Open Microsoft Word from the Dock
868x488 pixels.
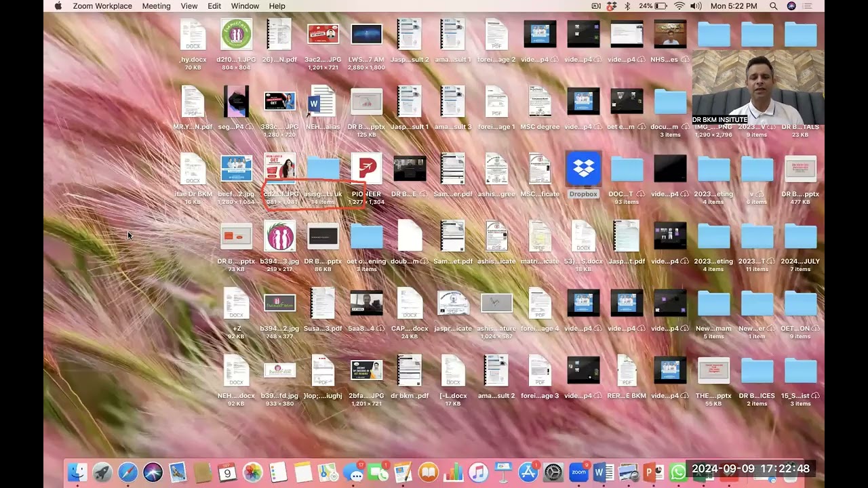click(x=604, y=472)
